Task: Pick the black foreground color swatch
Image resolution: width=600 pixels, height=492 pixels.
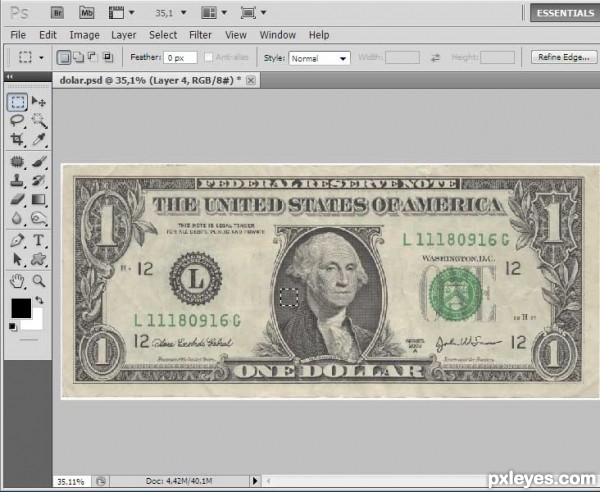Action: click(x=21, y=308)
